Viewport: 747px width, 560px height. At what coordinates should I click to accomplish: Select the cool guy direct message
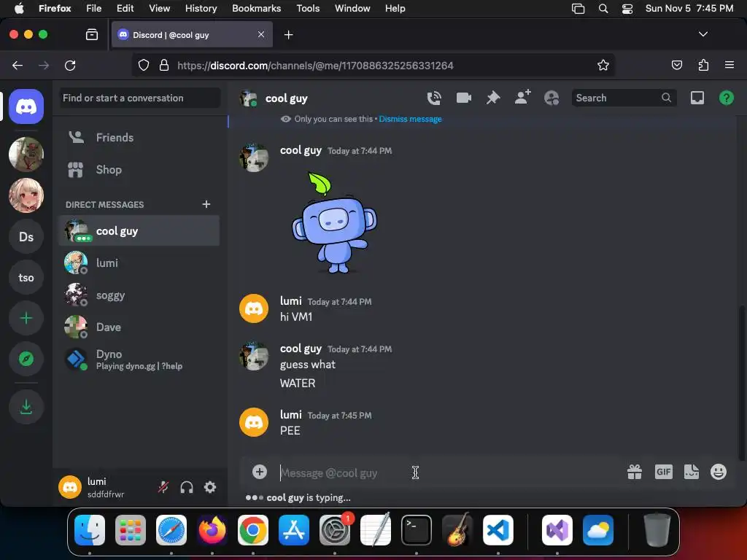(139, 231)
